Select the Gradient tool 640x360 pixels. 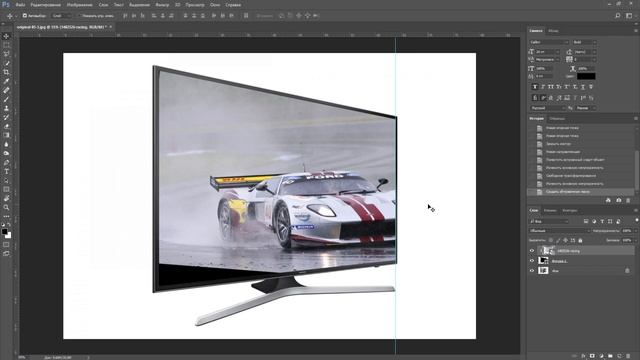tap(6, 135)
